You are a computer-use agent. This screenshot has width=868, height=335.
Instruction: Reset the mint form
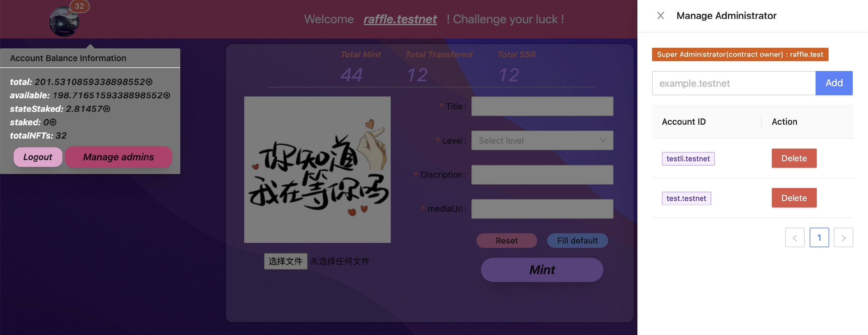click(506, 241)
